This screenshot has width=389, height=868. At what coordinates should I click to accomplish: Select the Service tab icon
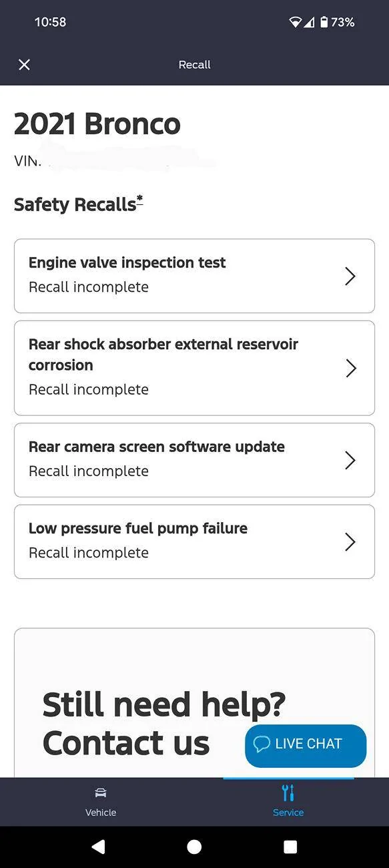(288, 792)
